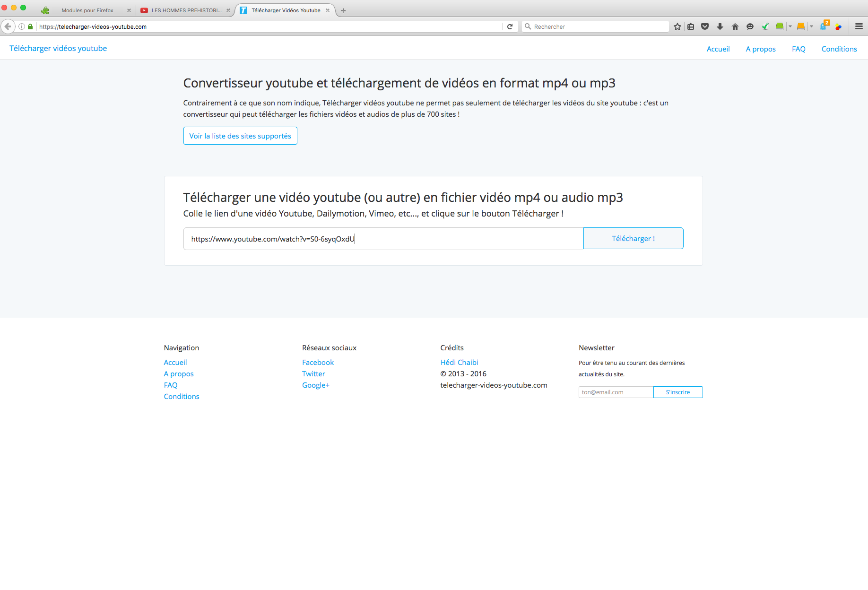Open the Hédi Chaibi credits link

460,363
